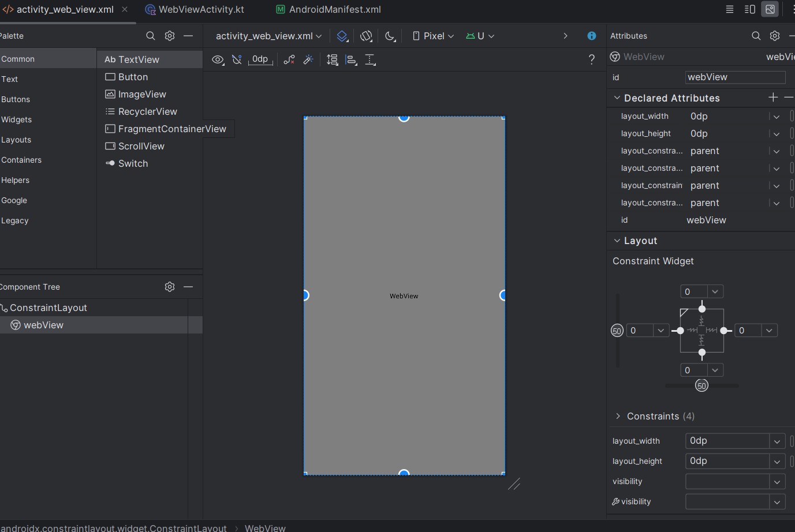
Task: Open top margin 0 dropdown
Action: (715, 291)
